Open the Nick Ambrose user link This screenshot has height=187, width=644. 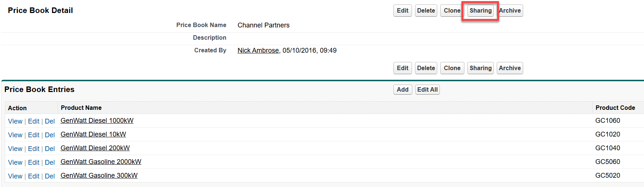coord(258,50)
